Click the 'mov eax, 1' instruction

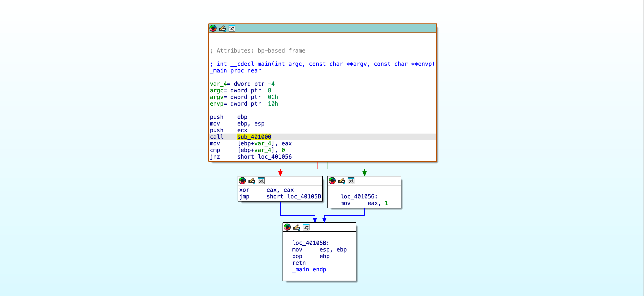click(x=364, y=203)
